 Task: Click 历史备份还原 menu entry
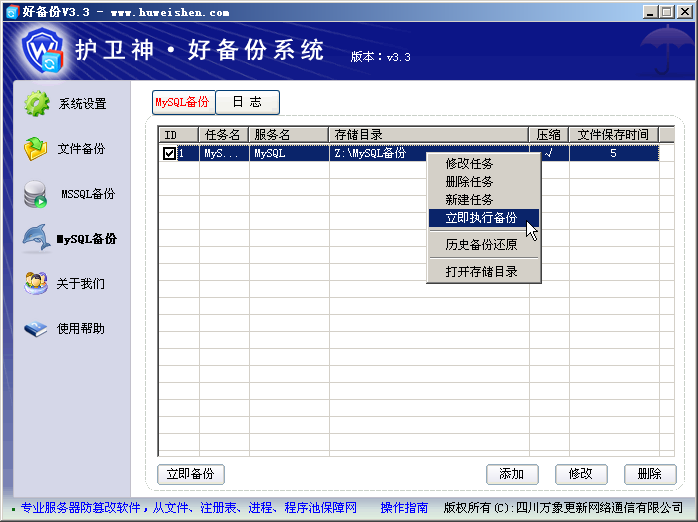pos(481,245)
